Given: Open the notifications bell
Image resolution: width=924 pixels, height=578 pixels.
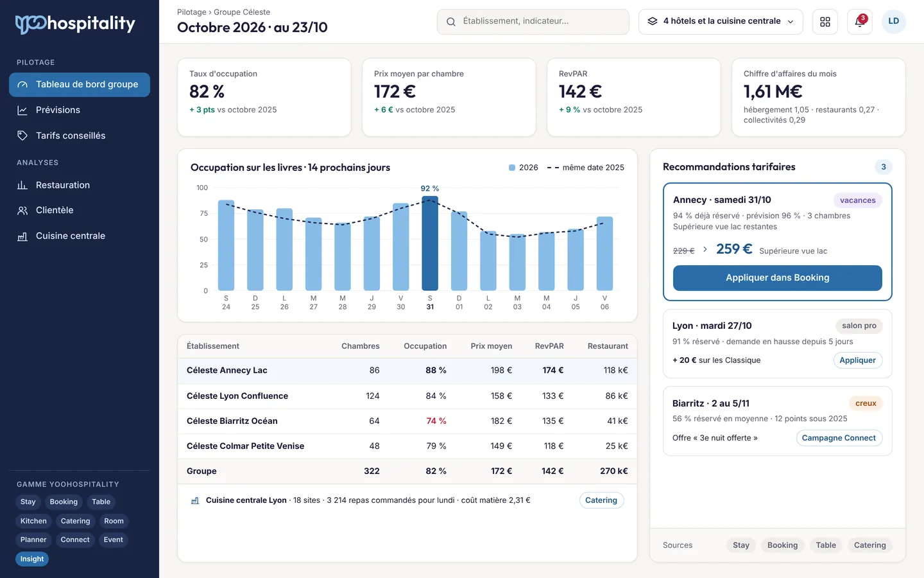Looking at the screenshot, I should (x=860, y=22).
